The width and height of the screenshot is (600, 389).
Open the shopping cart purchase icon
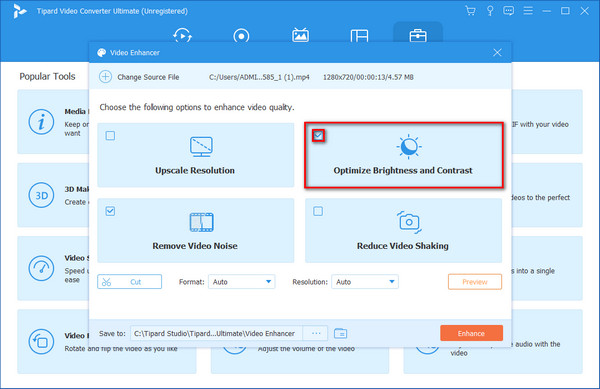470,11
